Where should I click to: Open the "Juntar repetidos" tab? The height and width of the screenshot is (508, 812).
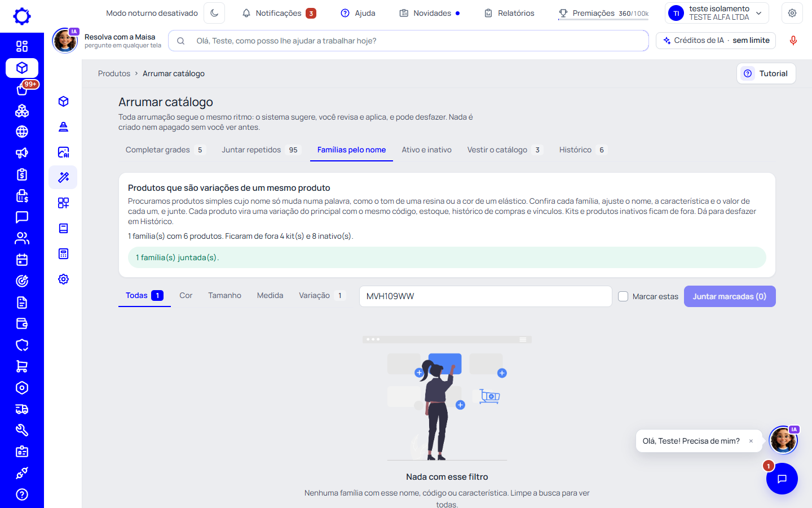262,150
